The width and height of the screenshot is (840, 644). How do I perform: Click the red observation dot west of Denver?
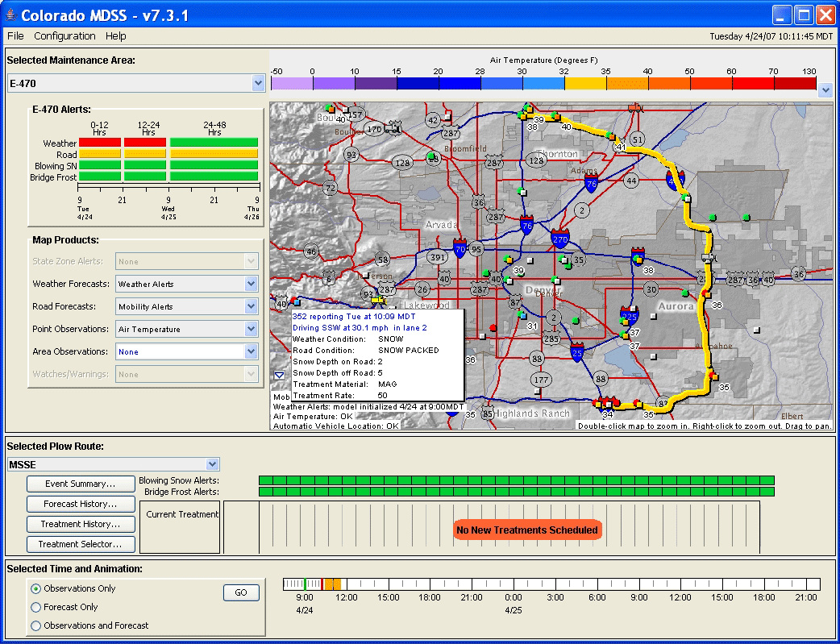pyautogui.click(x=493, y=327)
